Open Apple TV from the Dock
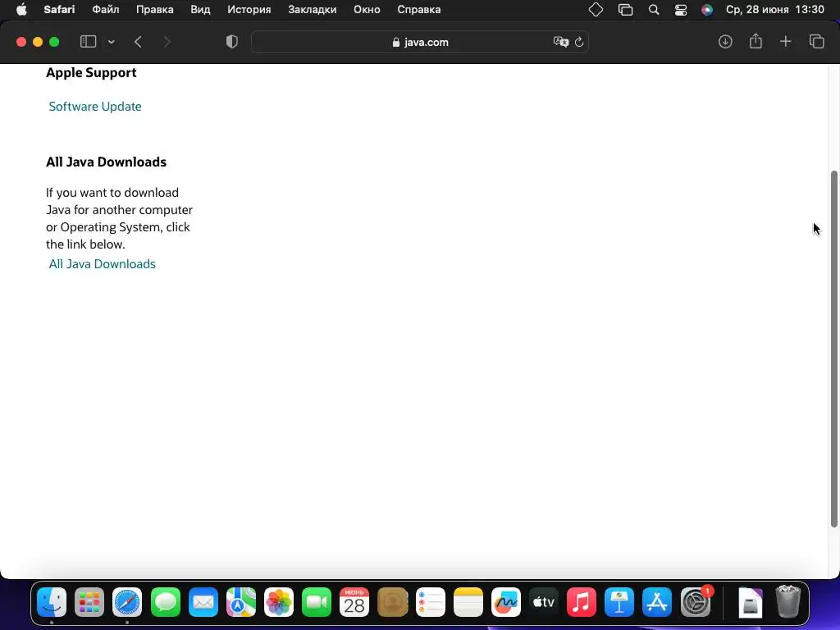This screenshot has width=840, height=630. click(544, 603)
